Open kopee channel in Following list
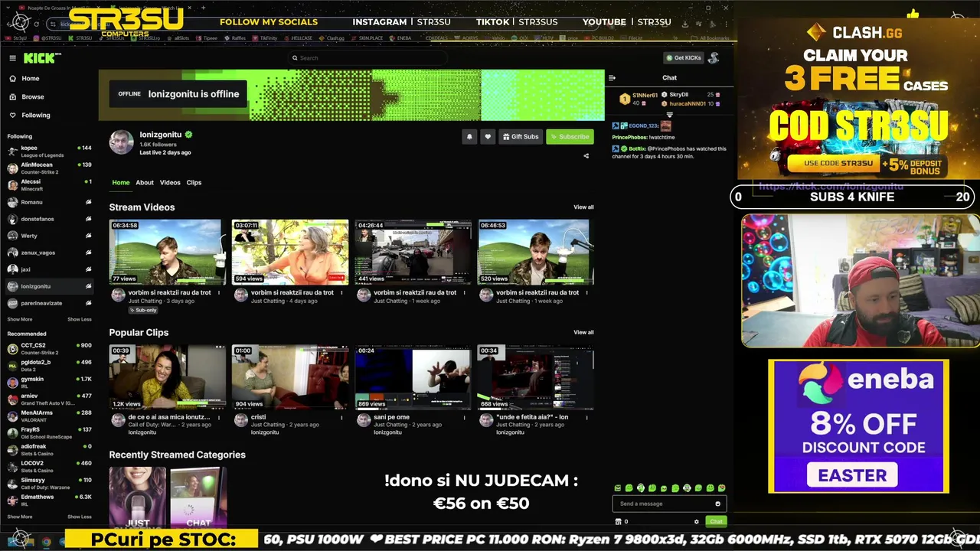Image resolution: width=980 pixels, height=551 pixels. pyautogui.click(x=49, y=151)
